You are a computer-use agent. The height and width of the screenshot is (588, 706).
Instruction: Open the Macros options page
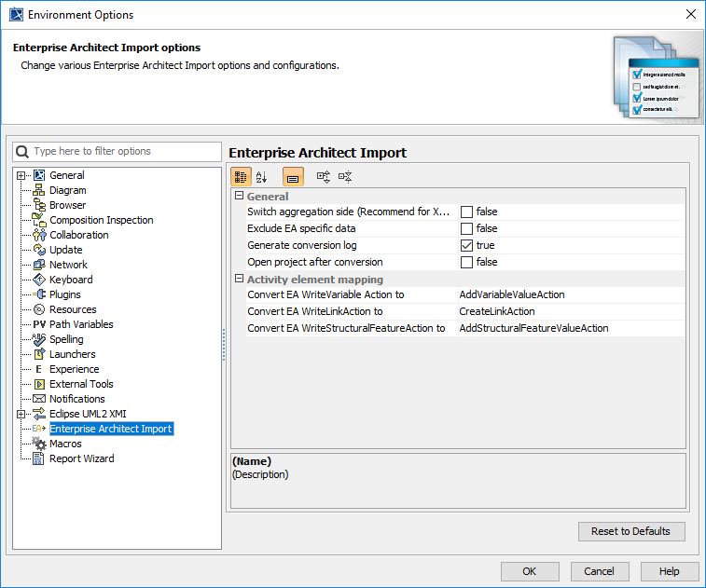(x=65, y=444)
